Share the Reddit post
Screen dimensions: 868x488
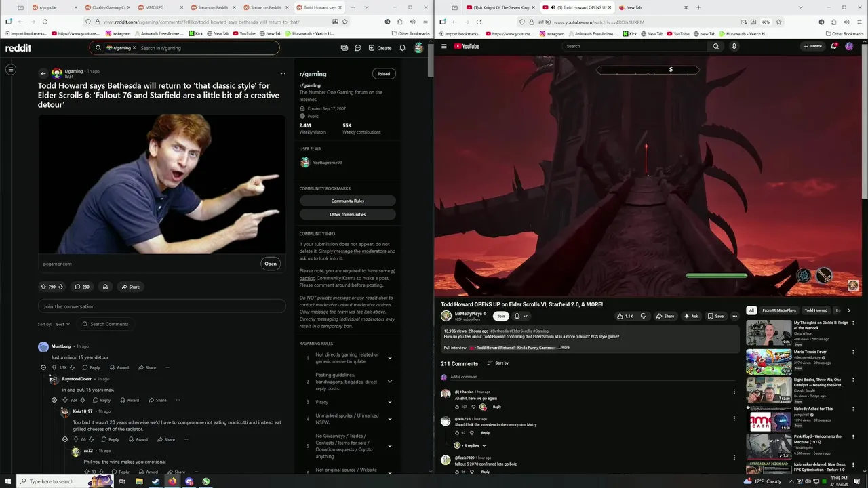tap(130, 287)
